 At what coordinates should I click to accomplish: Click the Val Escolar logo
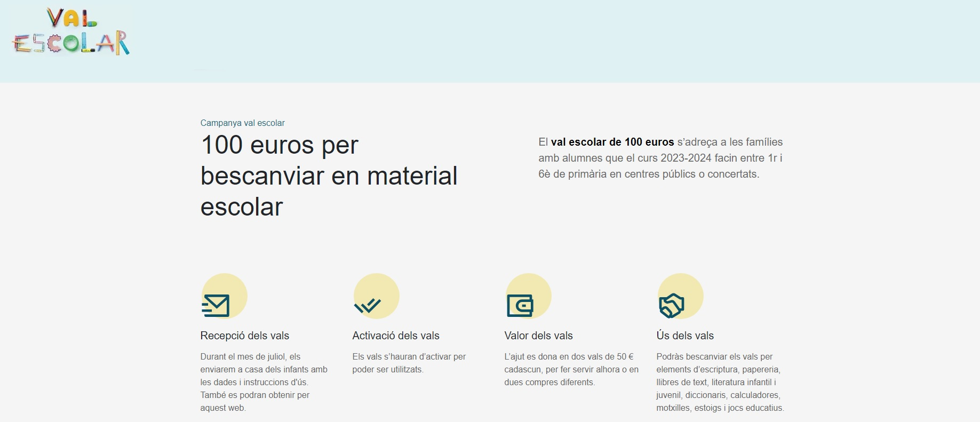[x=70, y=32]
